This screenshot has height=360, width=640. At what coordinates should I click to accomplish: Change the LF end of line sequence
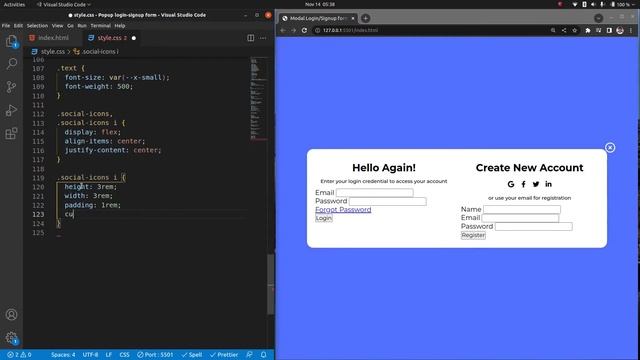point(109,355)
